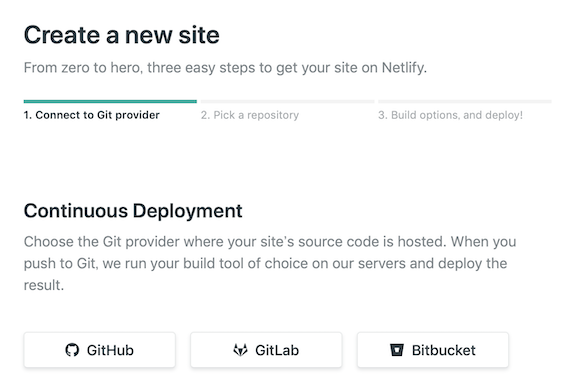This screenshot has height=388, width=567.
Task: Select the Bitbucket provider button text
Action: coord(444,350)
